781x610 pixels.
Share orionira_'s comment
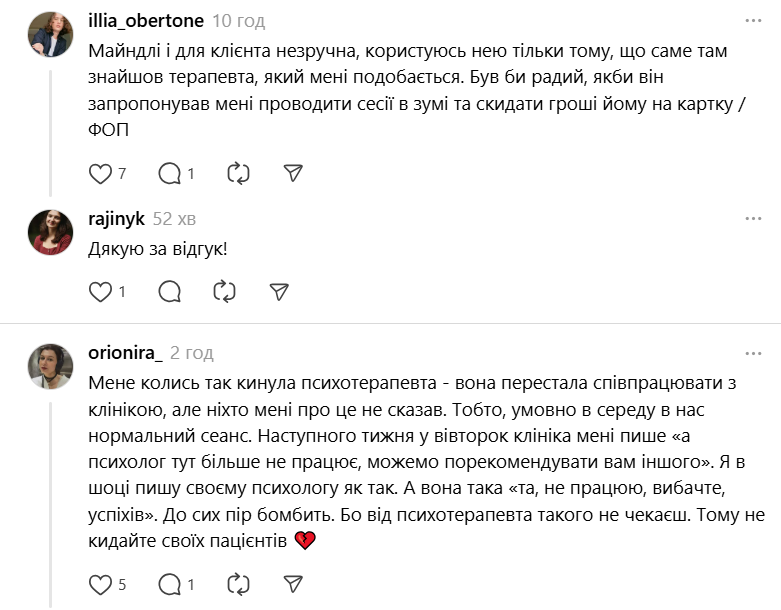[x=293, y=584]
